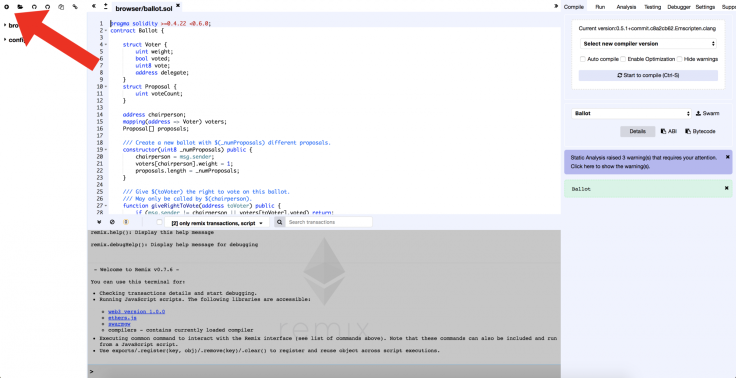Click the pending transactions badge
Screen dimensions: 736x378
(x=126, y=222)
